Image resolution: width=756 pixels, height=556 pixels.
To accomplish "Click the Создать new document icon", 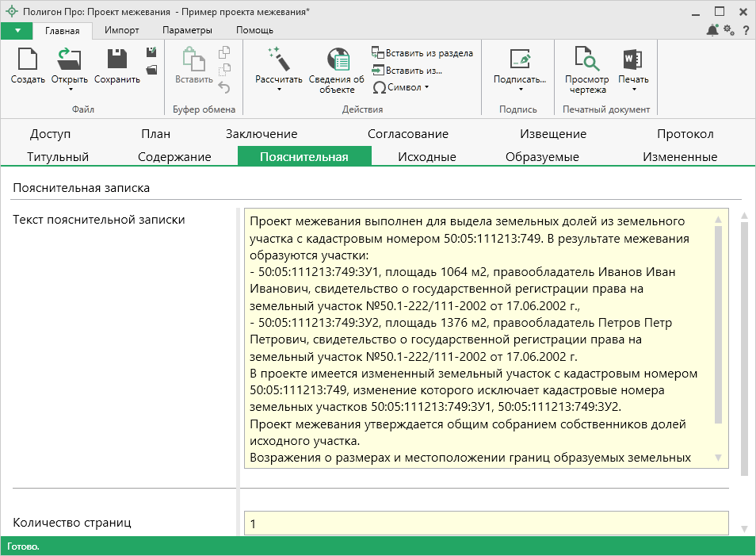I will [28, 60].
